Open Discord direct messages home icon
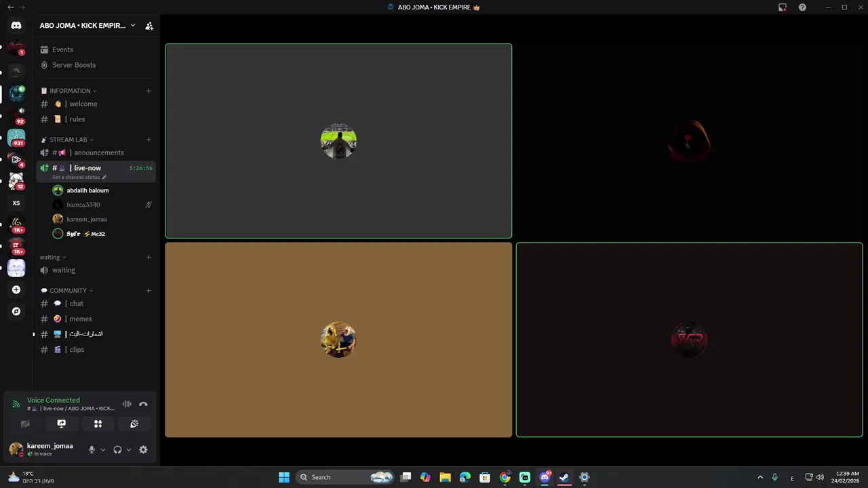 pyautogui.click(x=16, y=26)
